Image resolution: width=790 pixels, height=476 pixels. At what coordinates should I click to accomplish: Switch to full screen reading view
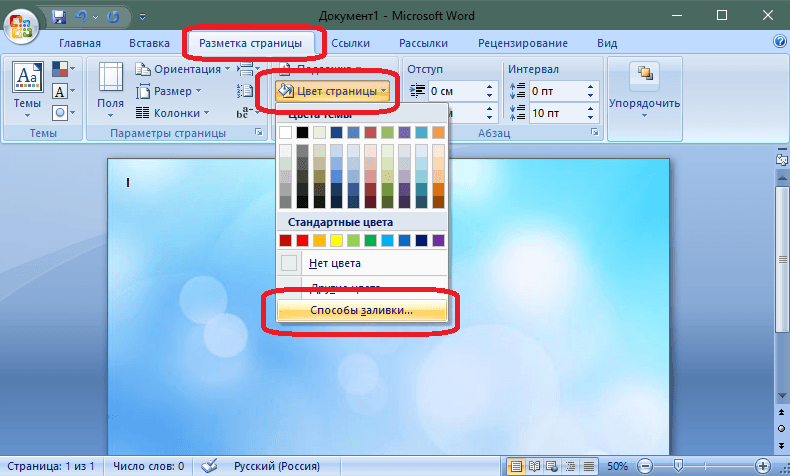click(x=534, y=466)
